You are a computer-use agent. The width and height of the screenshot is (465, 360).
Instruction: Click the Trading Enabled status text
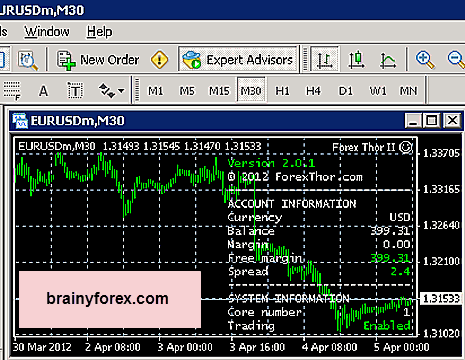pyautogui.click(x=387, y=325)
